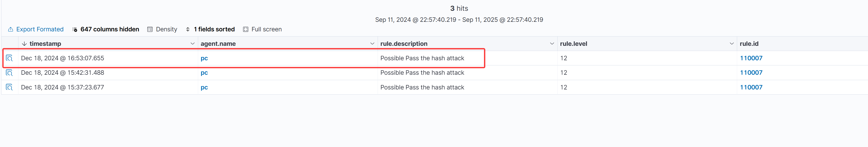This screenshot has height=147, width=868.
Task: Open rule.description column dropdown chevron
Action: click(x=552, y=44)
